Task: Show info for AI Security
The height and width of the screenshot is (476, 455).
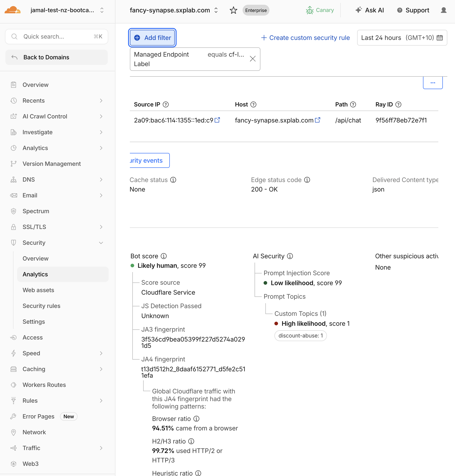Action: (x=290, y=256)
